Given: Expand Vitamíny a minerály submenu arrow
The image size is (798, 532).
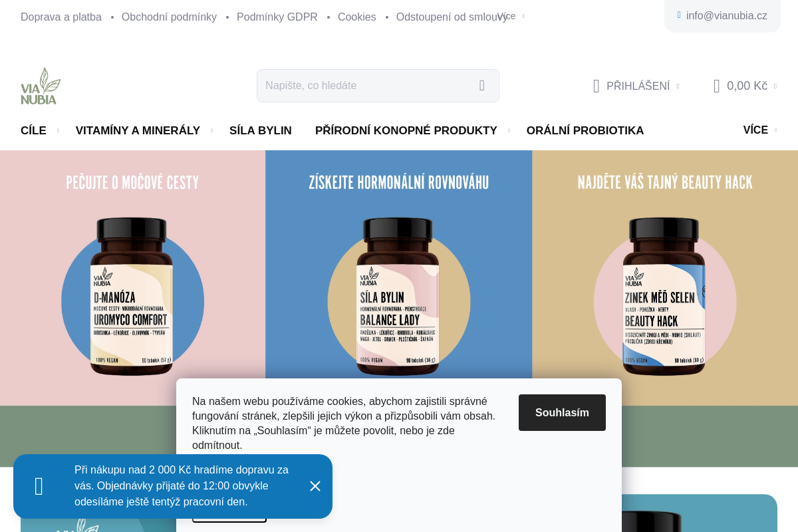Looking at the screenshot, I should (x=211, y=131).
